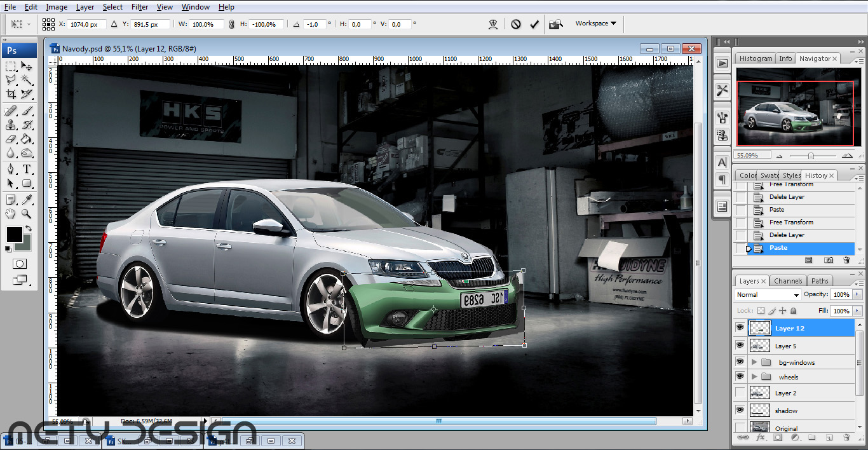Select the Slice tool

coord(27,94)
